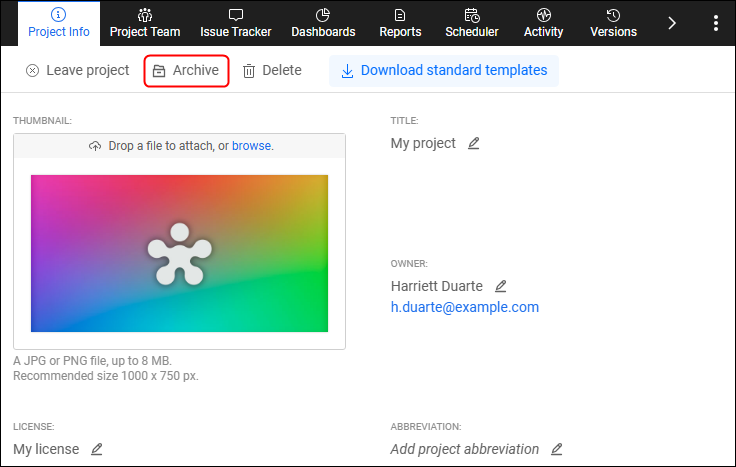
Task: Click the upload cloud icon in thumbnail area
Action: coord(95,146)
